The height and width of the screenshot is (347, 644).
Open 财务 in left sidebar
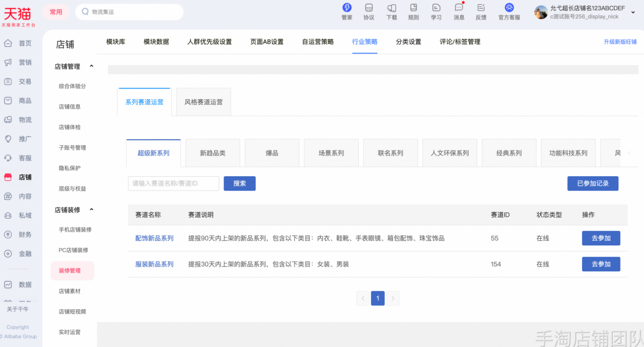point(18,234)
